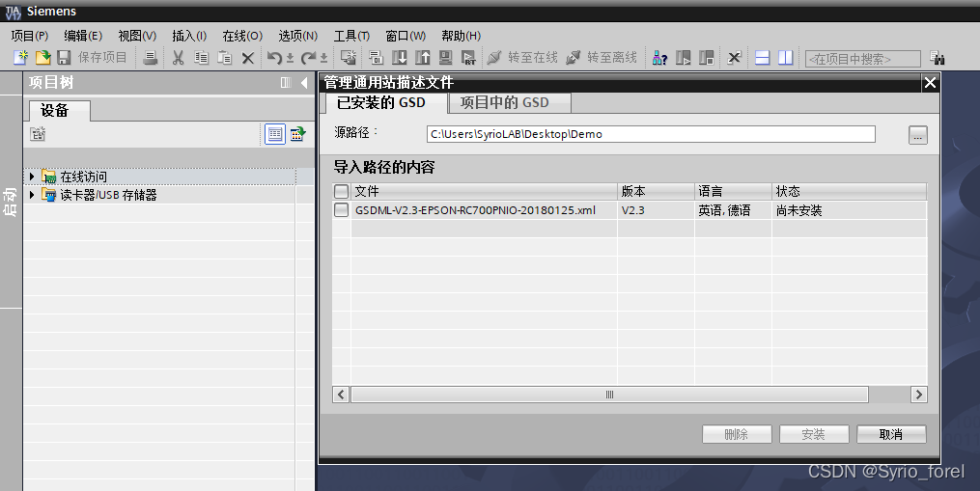Click the copy icon in toolbar

point(201,58)
